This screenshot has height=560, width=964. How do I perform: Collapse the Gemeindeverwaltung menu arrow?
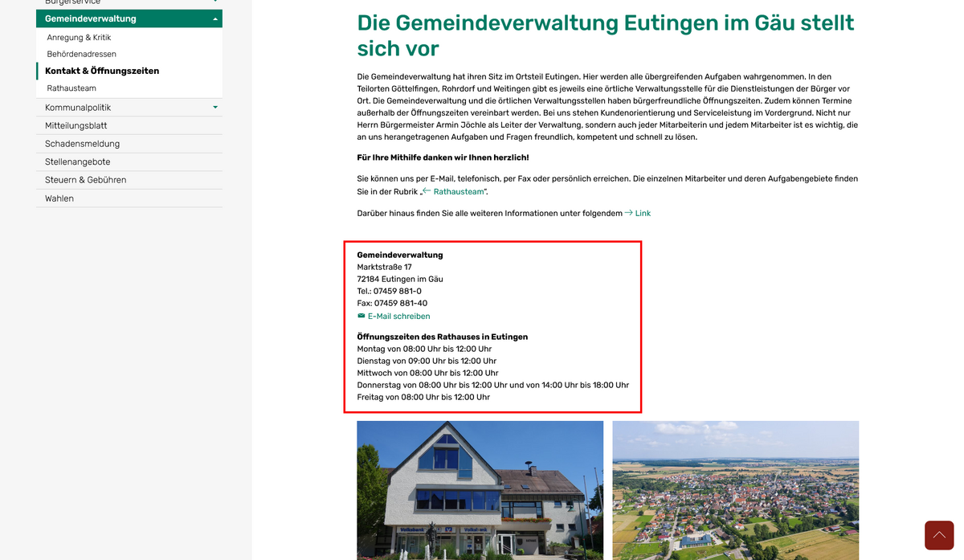click(214, 18)
